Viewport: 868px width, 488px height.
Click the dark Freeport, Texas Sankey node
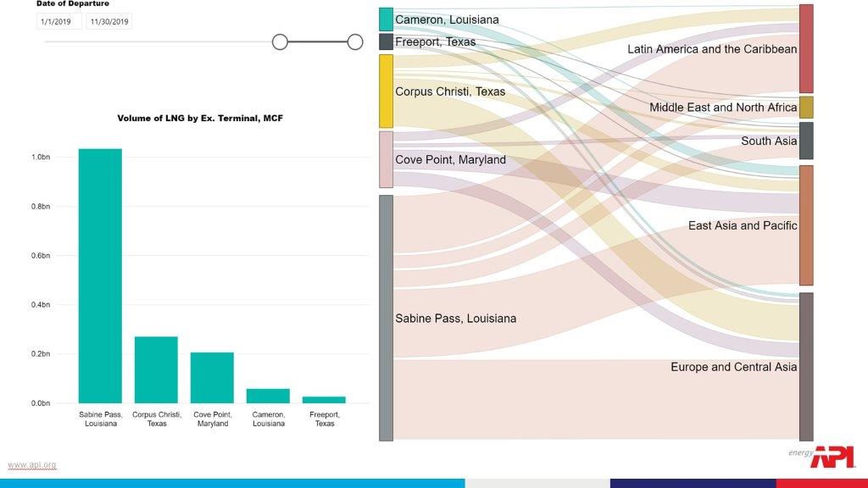pos(386,42)
